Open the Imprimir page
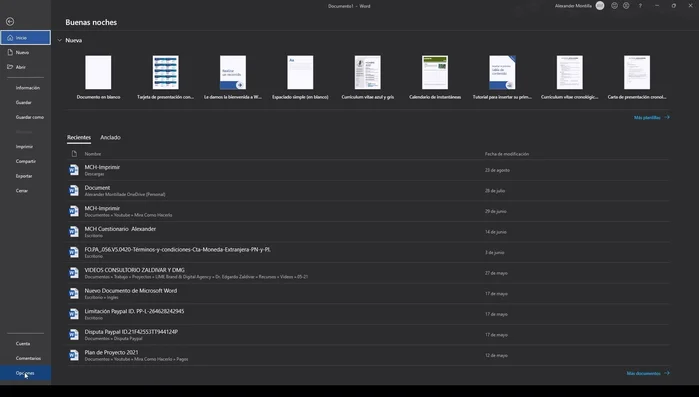 click(x=24, y=147)
